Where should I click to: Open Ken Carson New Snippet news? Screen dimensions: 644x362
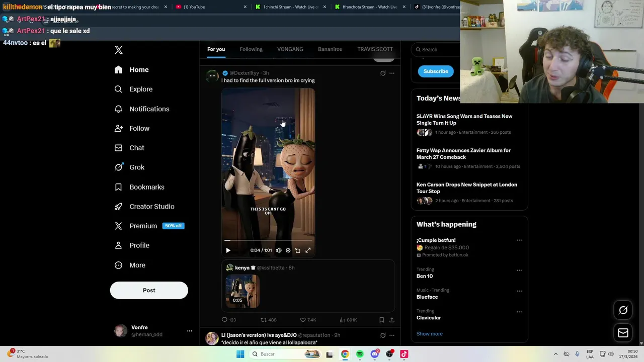click(x=469, y=193)
